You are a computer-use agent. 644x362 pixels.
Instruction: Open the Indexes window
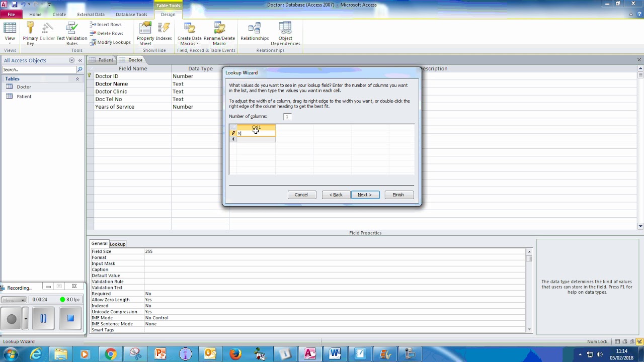click(x=164, y=31)
